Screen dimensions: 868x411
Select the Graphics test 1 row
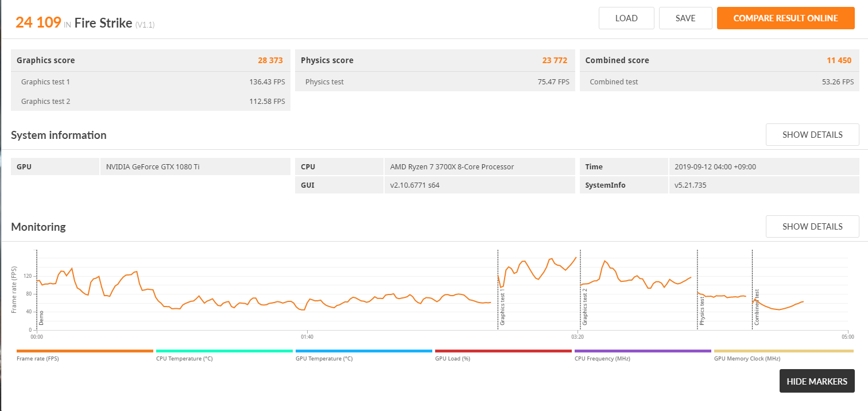click(150, 82)
